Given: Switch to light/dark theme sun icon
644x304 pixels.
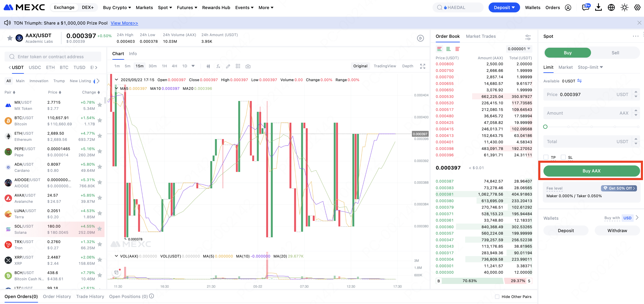Looking at the screenshot, I should pos(624,7).
